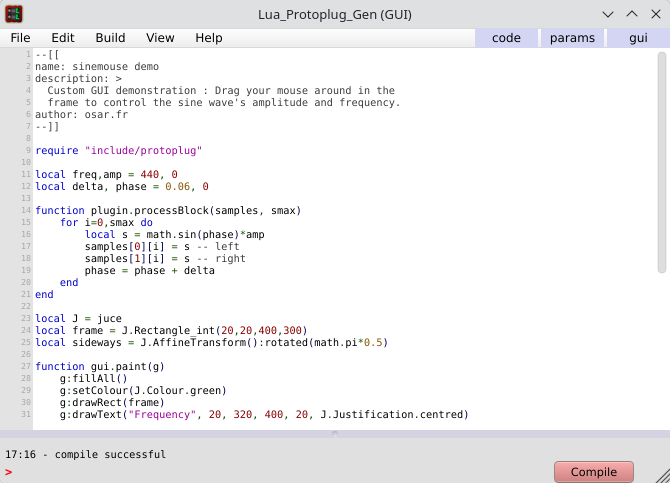Click the 'description: >' comment line

tap(78, 79)
